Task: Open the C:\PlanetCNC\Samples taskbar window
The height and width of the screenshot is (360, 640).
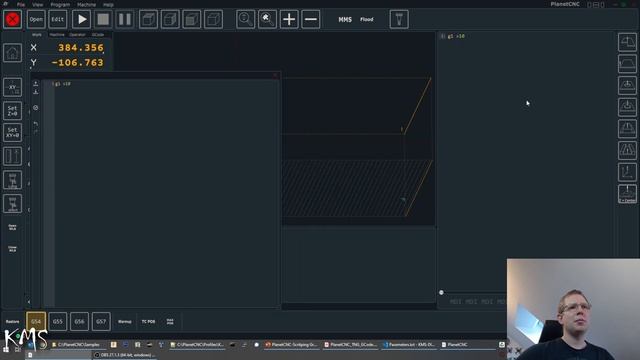Action: coord(76,345)
